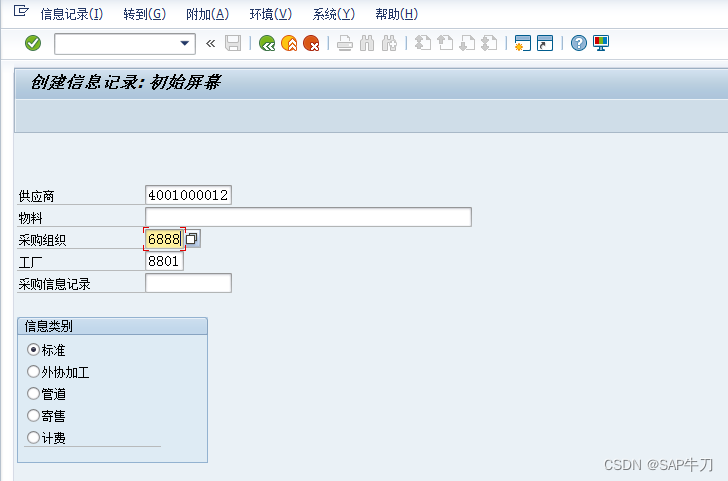Click the First Page icon
Viewport: 728px width, 481px height.
(422, 43)
